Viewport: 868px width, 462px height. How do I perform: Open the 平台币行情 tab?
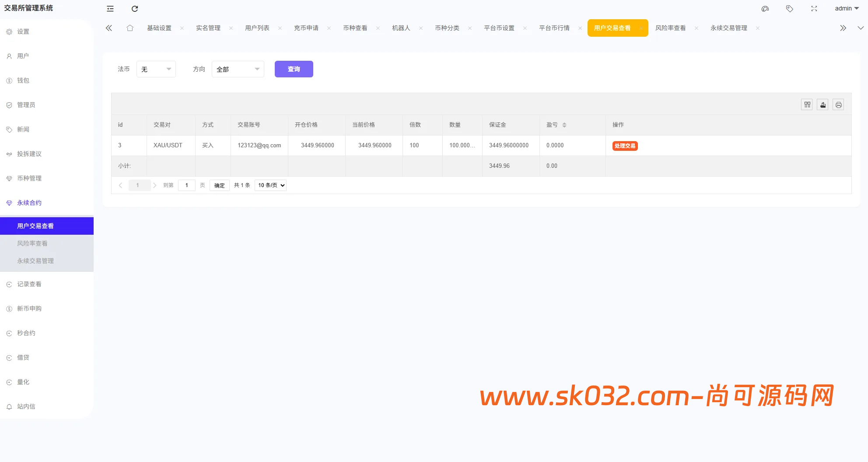click(554, 28)
